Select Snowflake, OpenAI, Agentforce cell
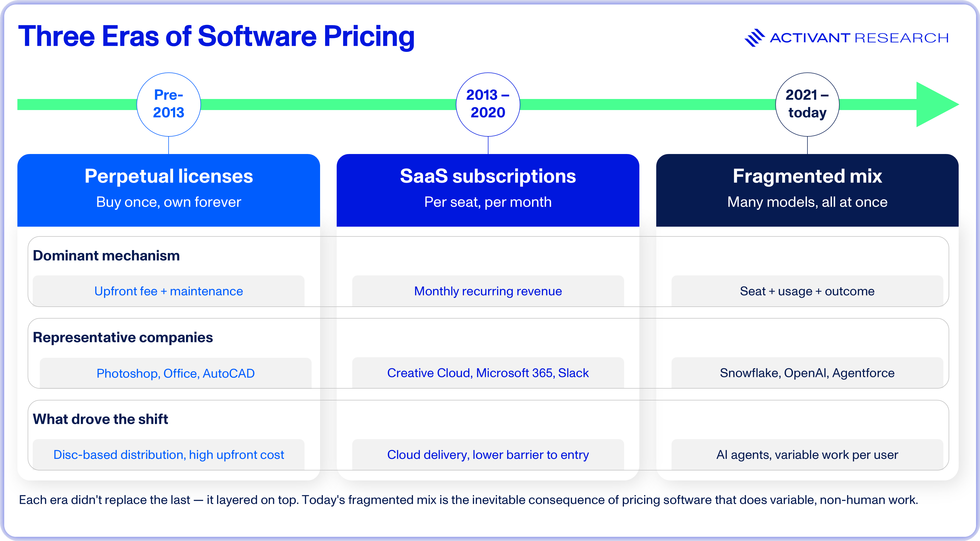 tap(807, 373)
